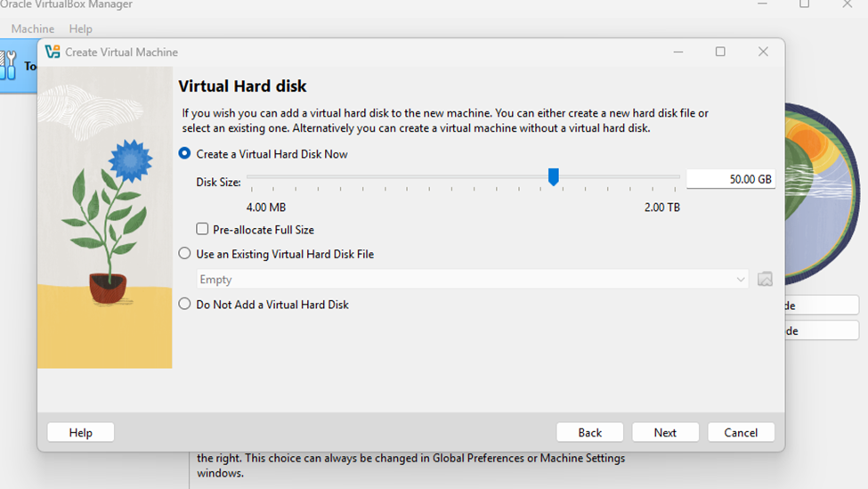Enable the Pre-allocate Full Size checkbox
This screenshot has height=489, width=868.
click(203, 229)
